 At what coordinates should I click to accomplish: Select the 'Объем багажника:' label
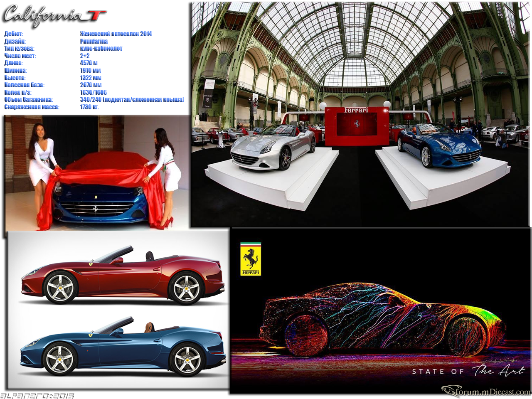29,100
